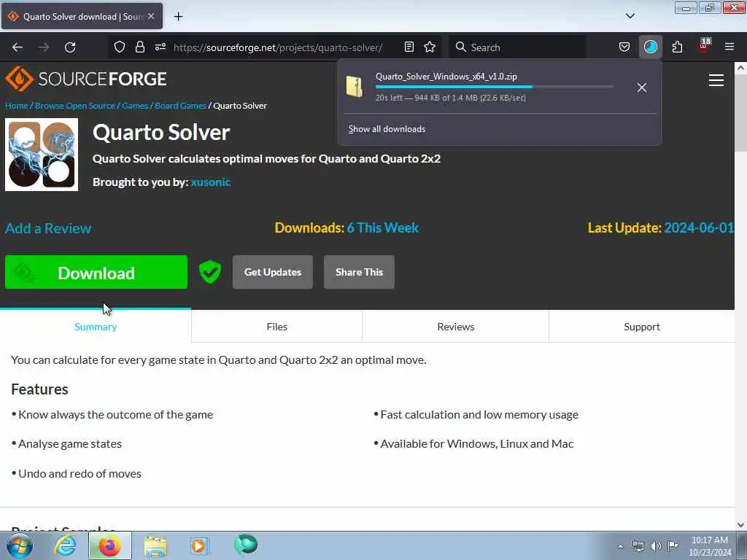Click the network tray icon
This screenshot has height=560, width=747.
[638, 546]
